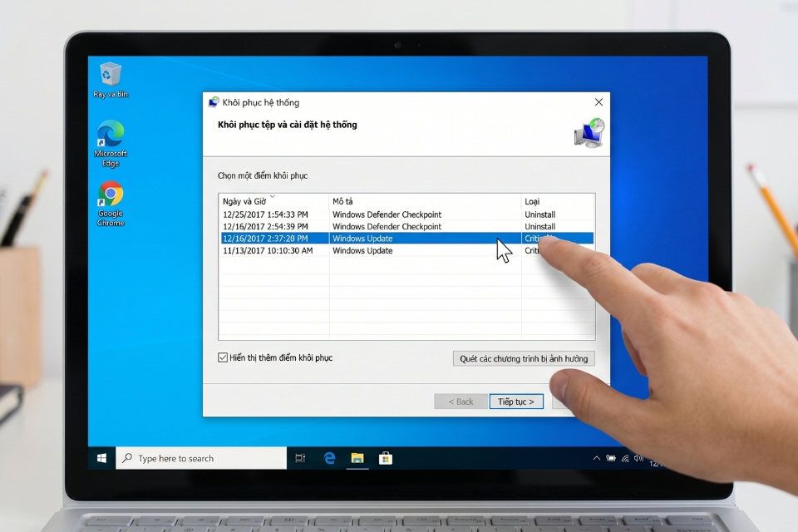The image size is (798, 532).
Task: Click the Back button in the dialog
Action: pyautogui.click(x=461, y=401)
